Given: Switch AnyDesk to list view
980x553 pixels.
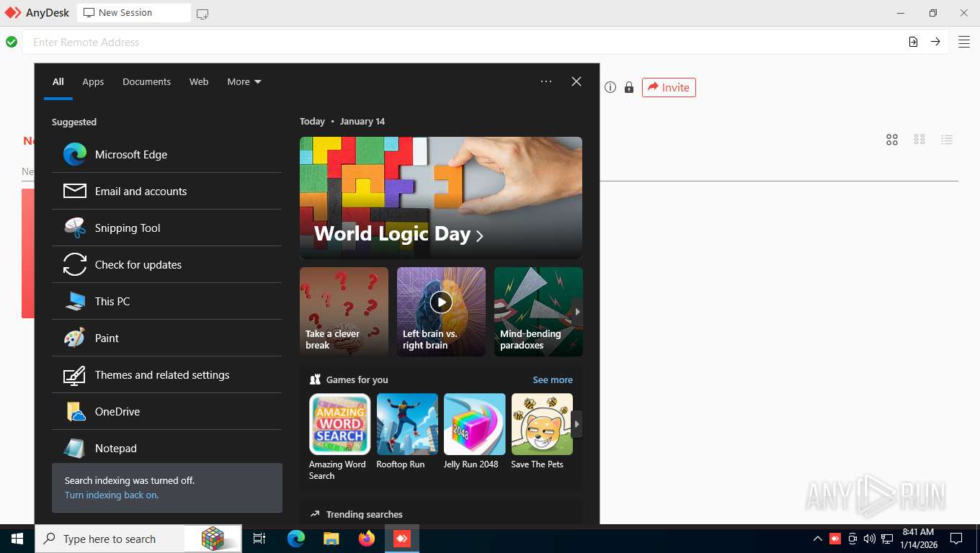Looking at the screenshot, I should [947, 140].
